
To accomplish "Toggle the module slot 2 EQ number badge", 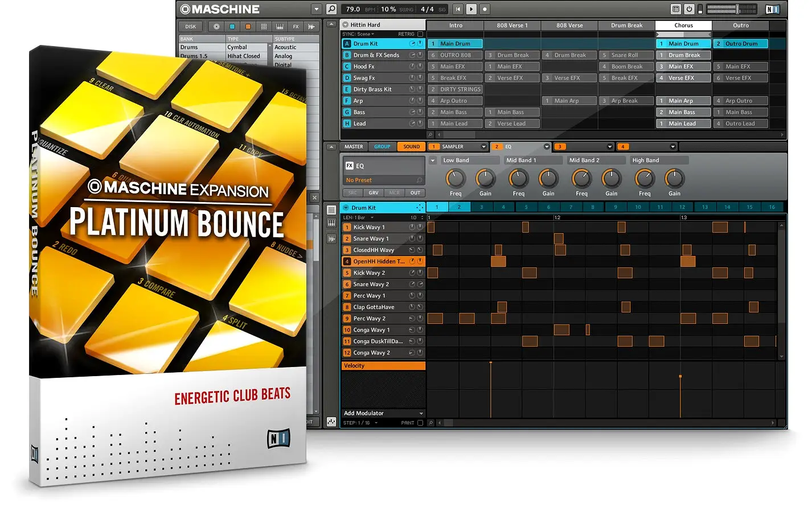I will tap(497, 147).
